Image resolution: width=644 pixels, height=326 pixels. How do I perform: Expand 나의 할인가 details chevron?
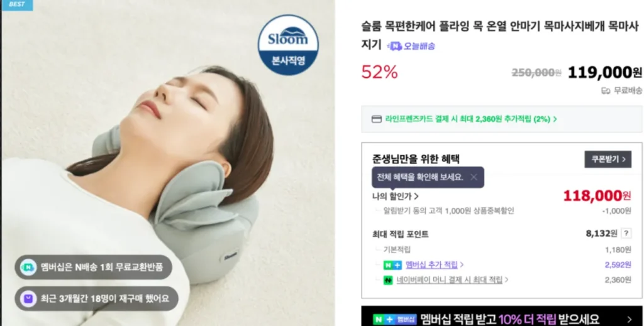(x=416, y=197)
